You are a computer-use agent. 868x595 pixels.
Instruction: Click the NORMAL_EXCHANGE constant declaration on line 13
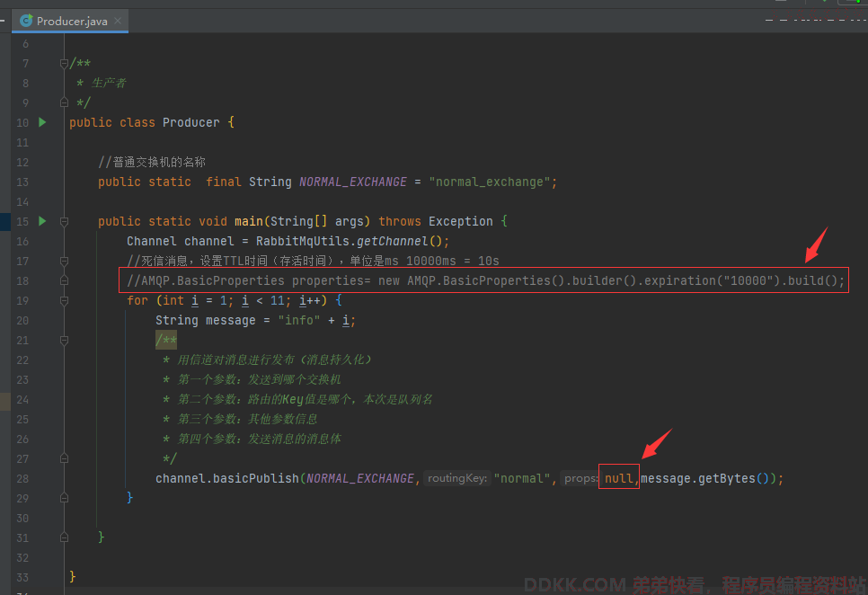(x=352, y=182)
